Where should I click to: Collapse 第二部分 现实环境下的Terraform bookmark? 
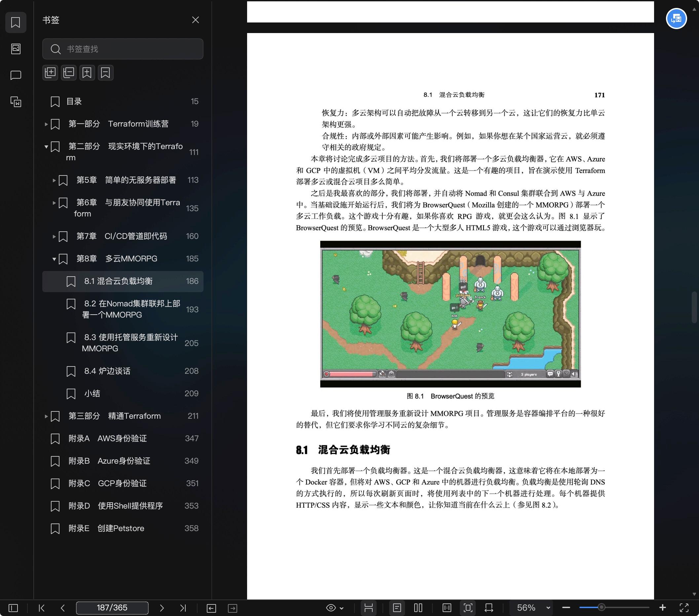point(46,147)
